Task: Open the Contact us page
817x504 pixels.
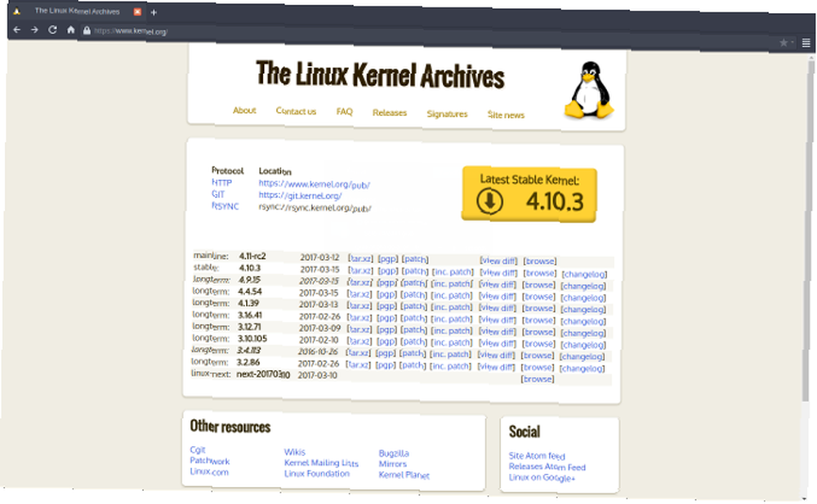Action: click(296, 111)
